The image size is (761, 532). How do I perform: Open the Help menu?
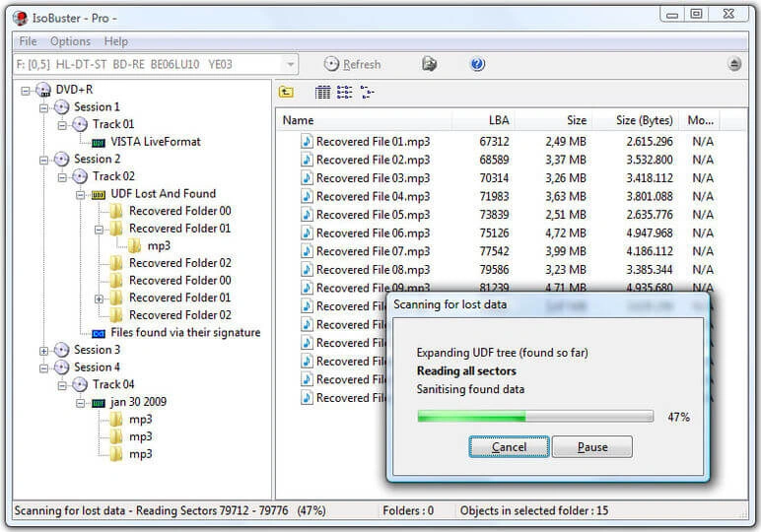coord(116,41)
